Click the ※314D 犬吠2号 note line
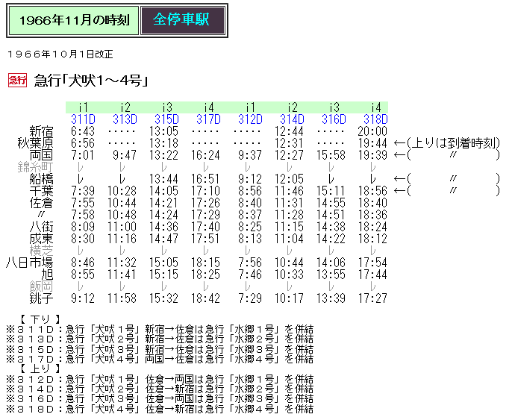Viewport: 515px width, 420px height. [160, 389]
